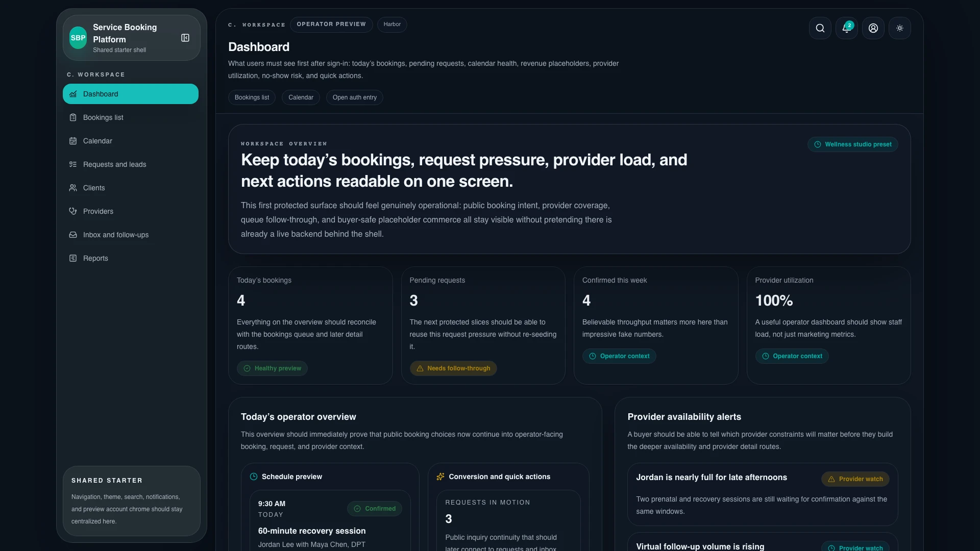Click warning icon in Jordan's Provider watch badge

tap(831, 479)
